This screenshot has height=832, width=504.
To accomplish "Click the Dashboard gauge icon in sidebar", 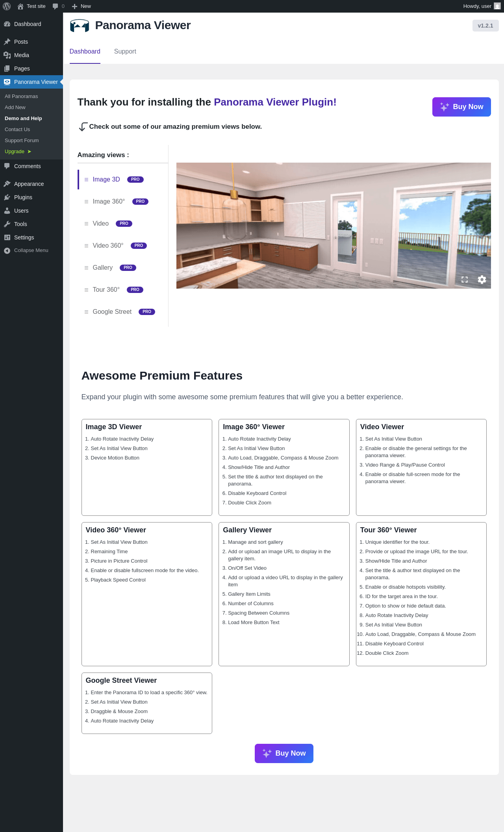I will point(7,24).
